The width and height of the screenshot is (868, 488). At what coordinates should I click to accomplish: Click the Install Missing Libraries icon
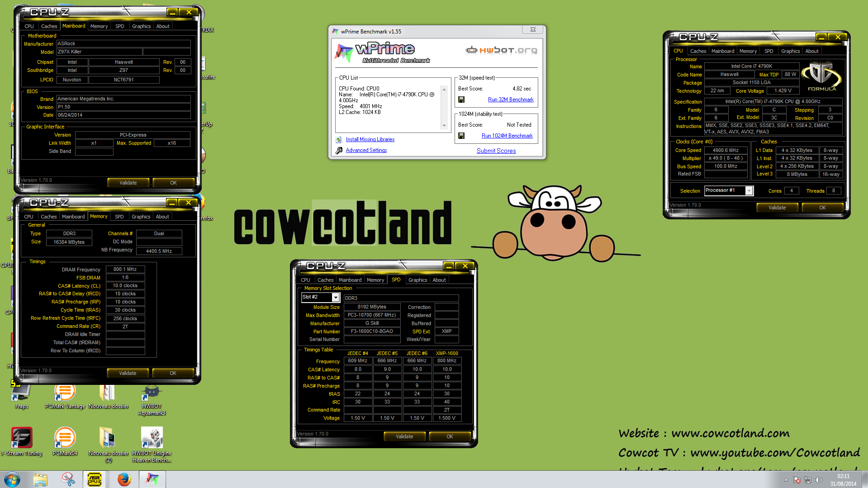339,140
